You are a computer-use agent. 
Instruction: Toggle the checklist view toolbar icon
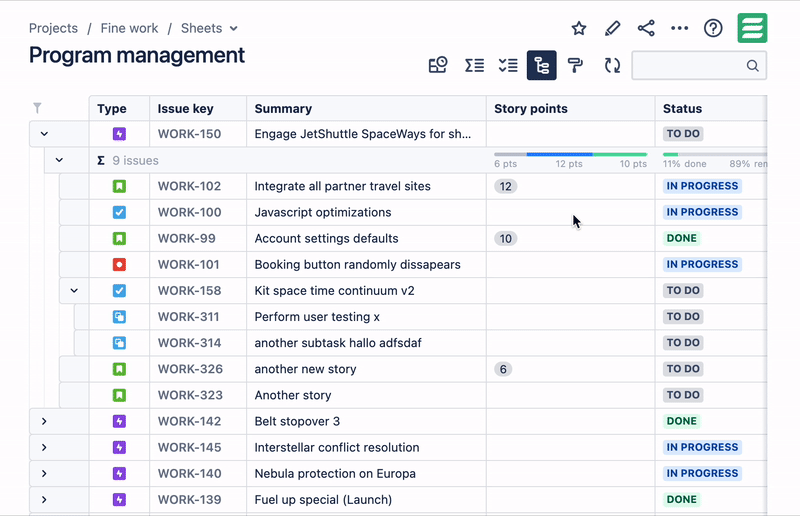coord(508,65)
